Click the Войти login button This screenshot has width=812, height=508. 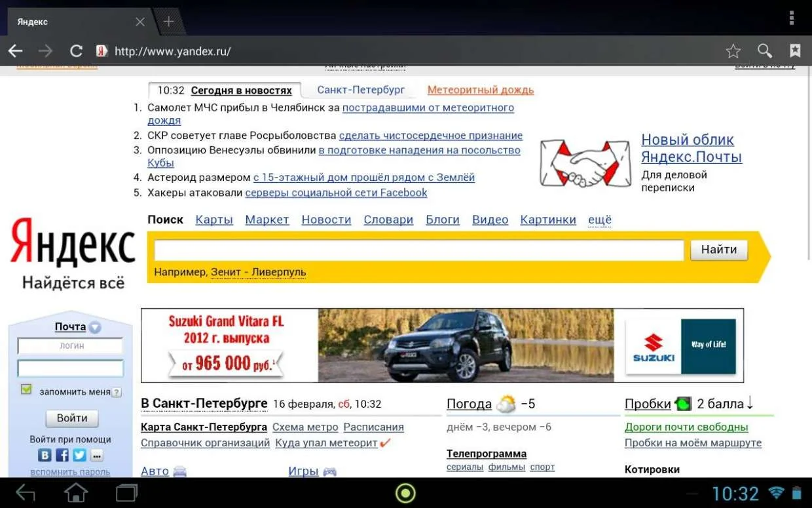[x=72, y=418]
